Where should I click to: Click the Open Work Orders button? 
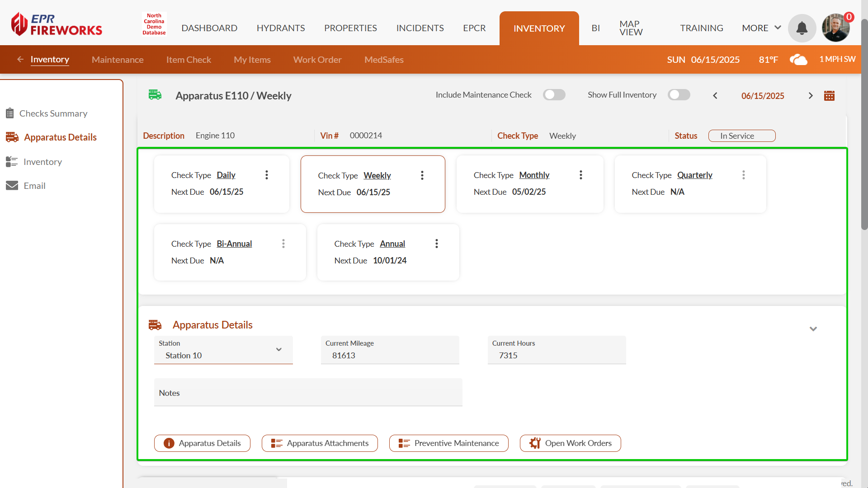571,443
